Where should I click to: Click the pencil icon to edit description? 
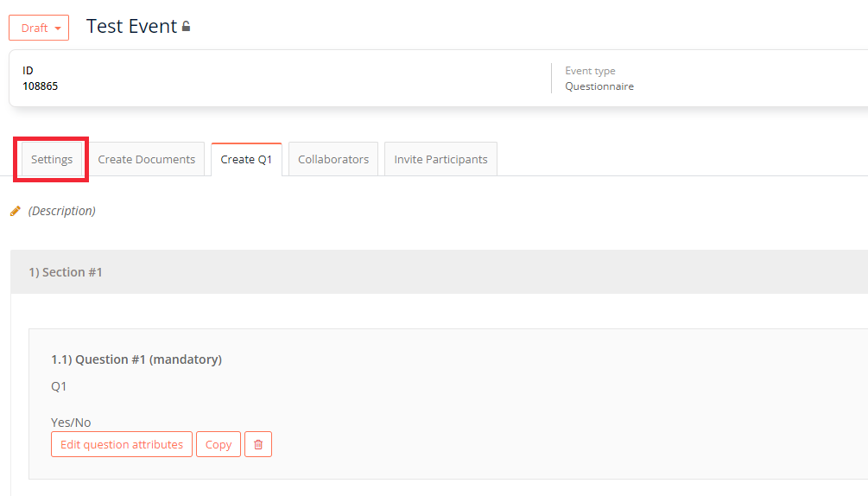point(16,211)
